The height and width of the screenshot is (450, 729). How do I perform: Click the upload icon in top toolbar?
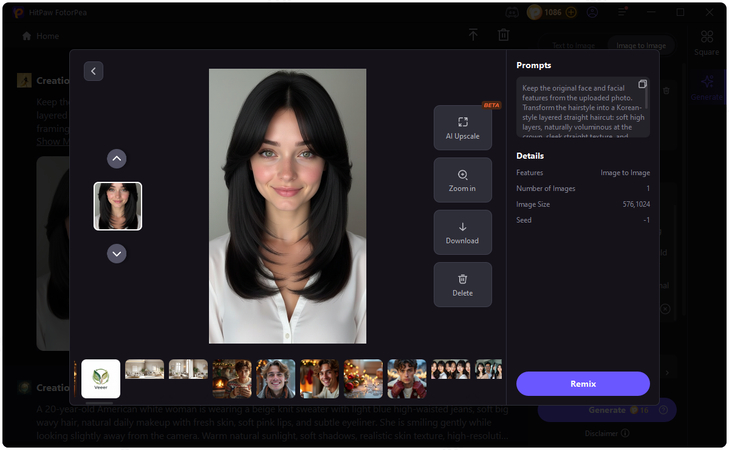[x=473, y=35]
